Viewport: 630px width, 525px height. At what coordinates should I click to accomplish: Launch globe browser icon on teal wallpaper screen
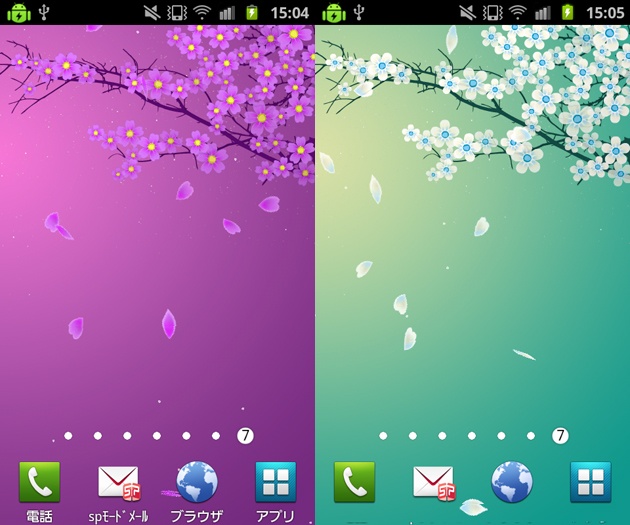[511, 482]
